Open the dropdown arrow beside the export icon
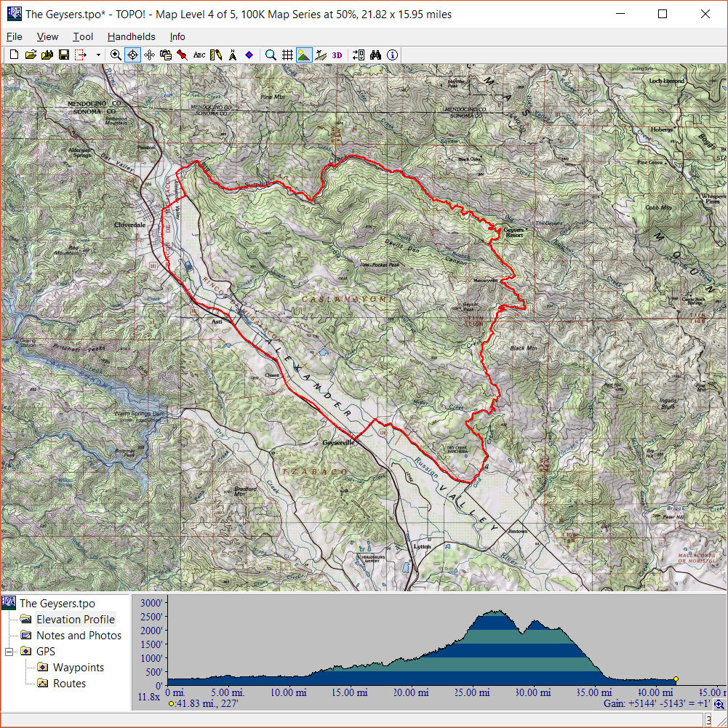The width and height of the screenshot is (728, 728). [98, 55]
